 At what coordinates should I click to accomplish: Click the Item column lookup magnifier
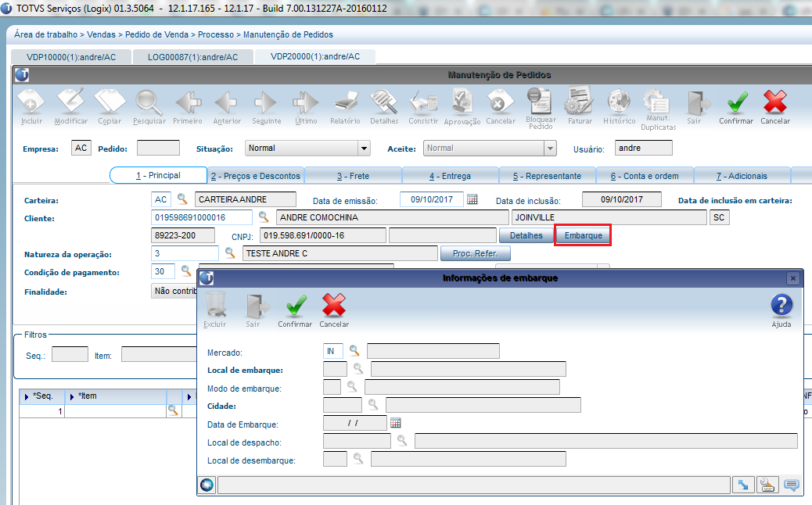click(x=173, y=410)
